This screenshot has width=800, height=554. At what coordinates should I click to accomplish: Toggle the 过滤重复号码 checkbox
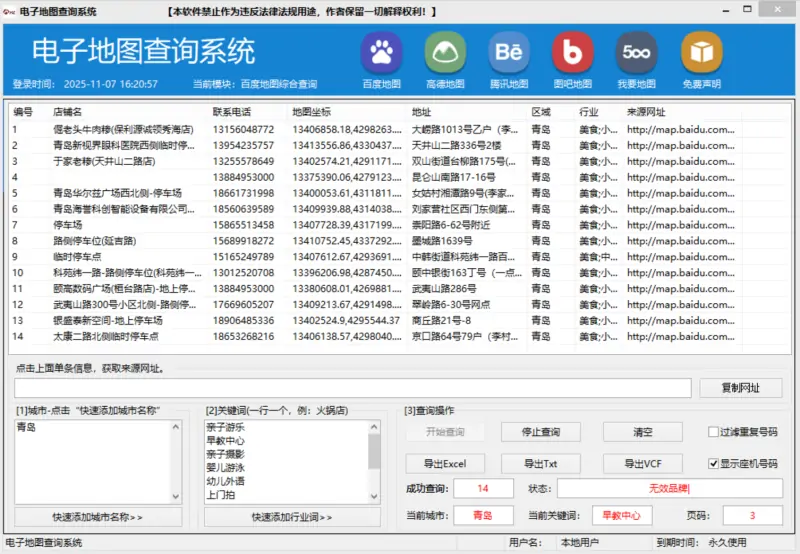tap(713, 432)
